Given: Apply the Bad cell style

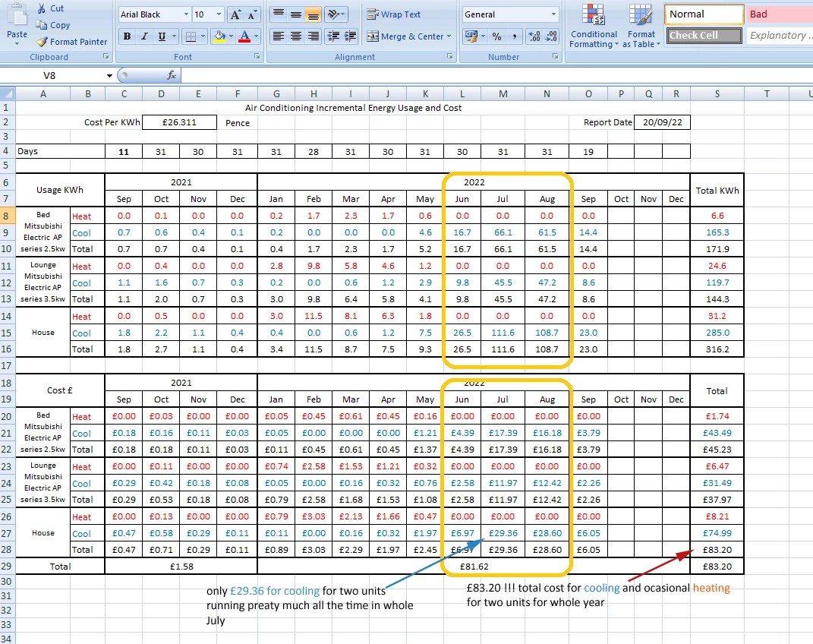Looking at the screenshot, I should (x=779, y=14).
